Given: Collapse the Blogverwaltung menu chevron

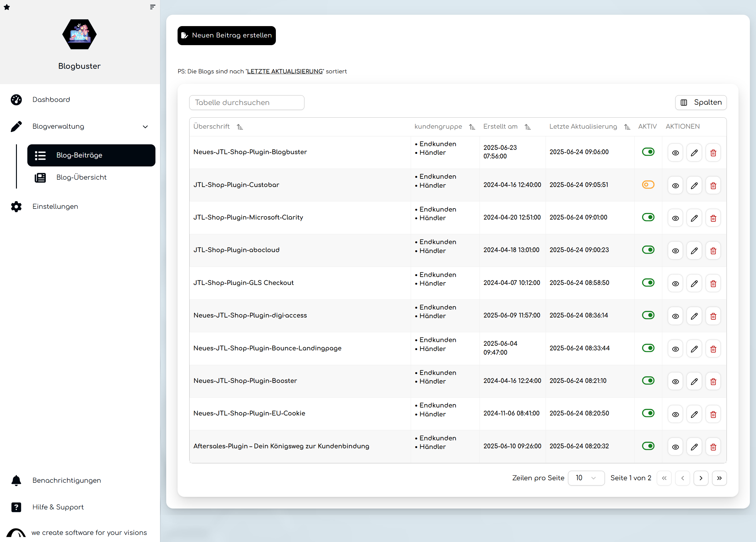Looking at the screenshot, I should 145,127.
